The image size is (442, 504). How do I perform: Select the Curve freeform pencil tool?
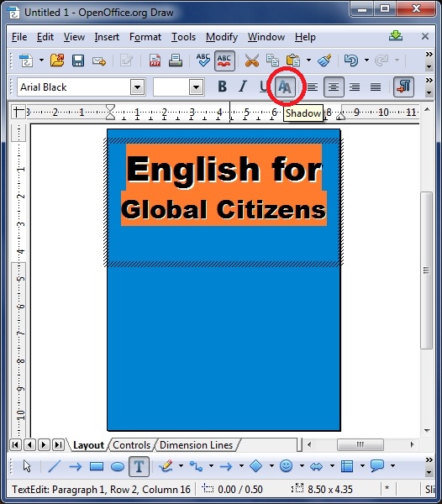click(x=166, y=466)
